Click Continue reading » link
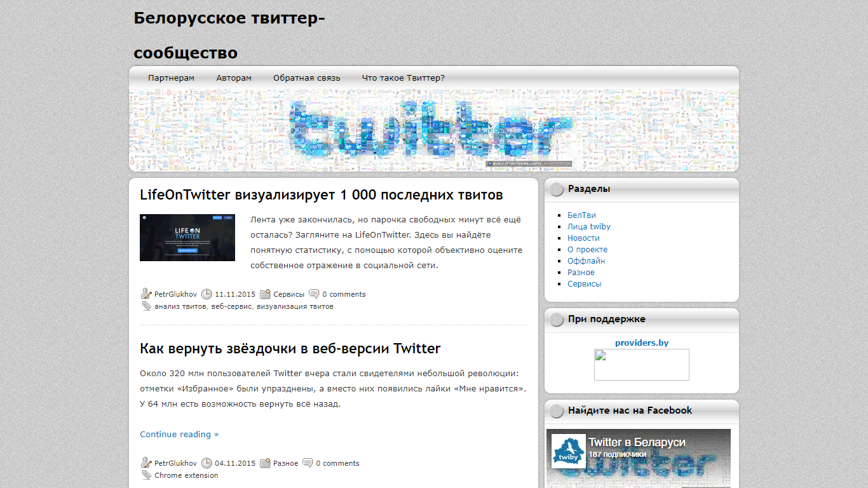868x488 pixels. click(179, 434)
